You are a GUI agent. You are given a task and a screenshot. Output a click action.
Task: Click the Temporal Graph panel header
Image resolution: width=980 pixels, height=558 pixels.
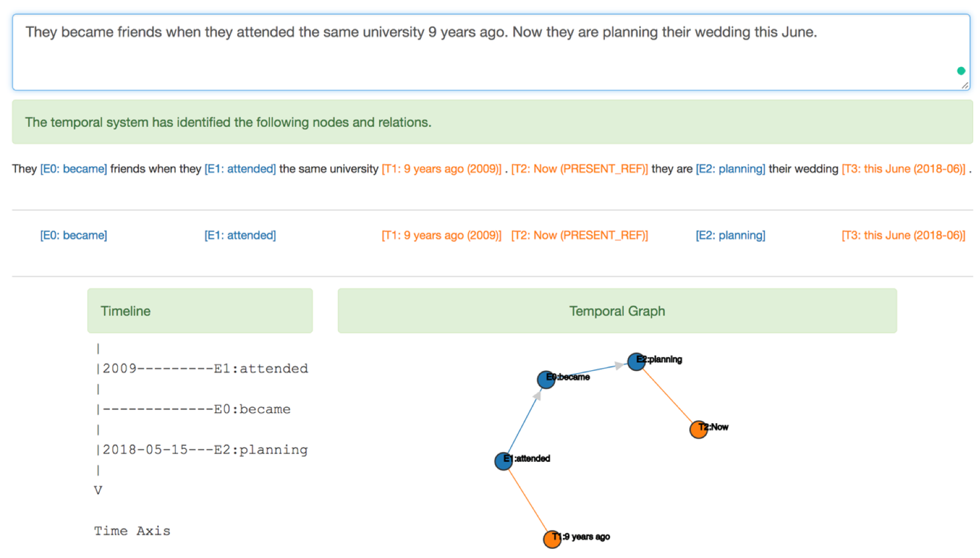pos(617,311)
